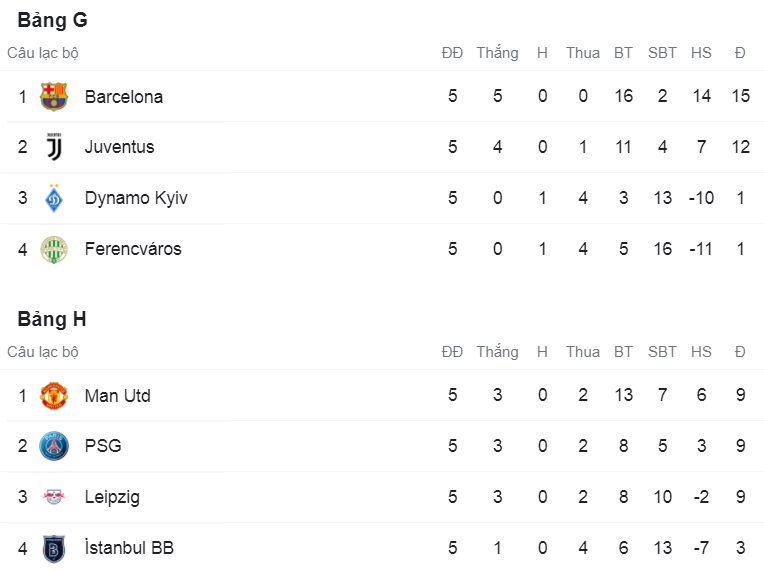Click the Thua column header in Bảng H

(x=582, y=352)
